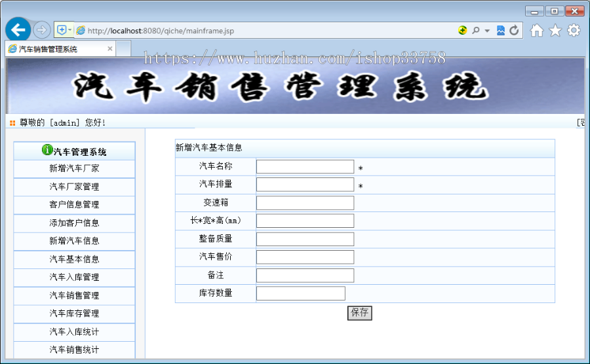Close the 汽车销售管理系统 tab
This screenshot has height=364, width=590.
(x=110, y=49)
